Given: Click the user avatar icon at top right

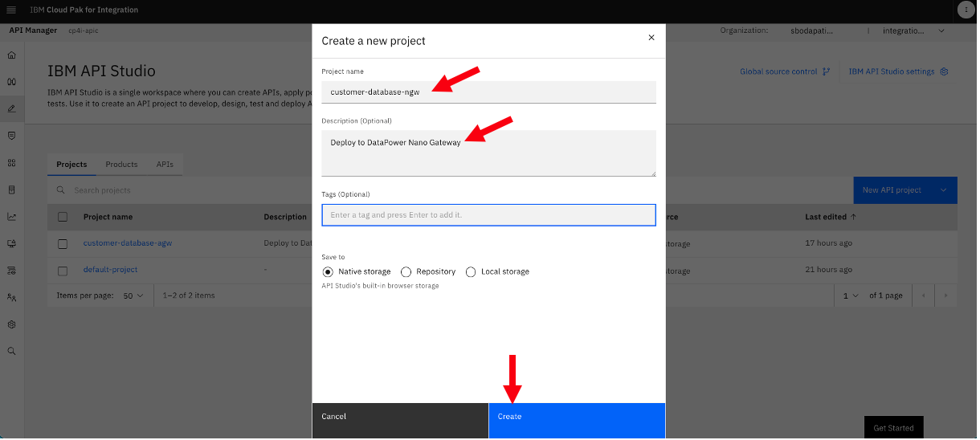Looking at the screenshot, I should (x=963, y=10).
